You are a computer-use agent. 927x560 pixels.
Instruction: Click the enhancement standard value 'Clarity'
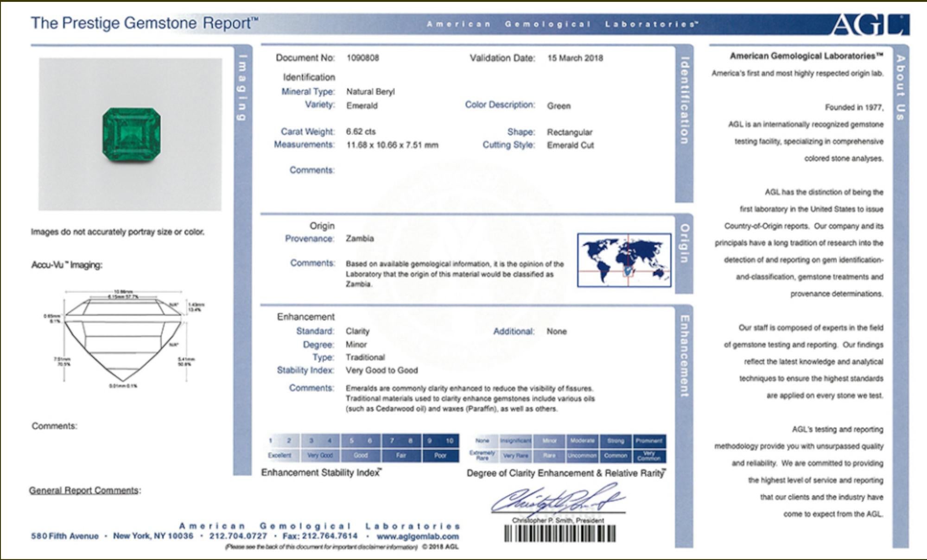[x=357, y=332]
